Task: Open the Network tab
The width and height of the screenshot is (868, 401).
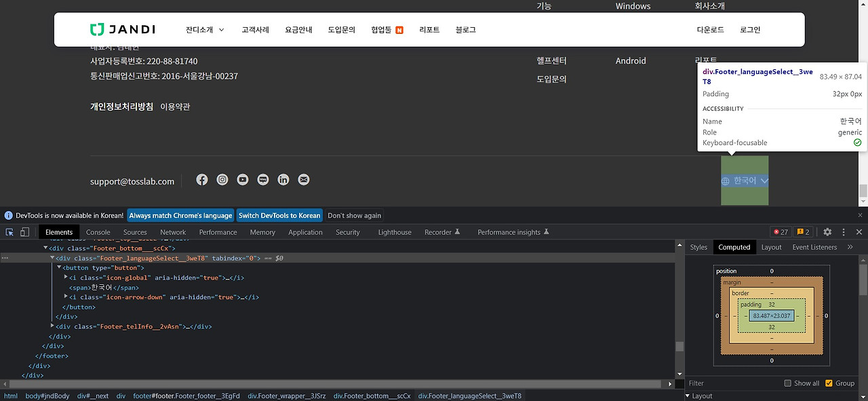Action: click(173, 232)
